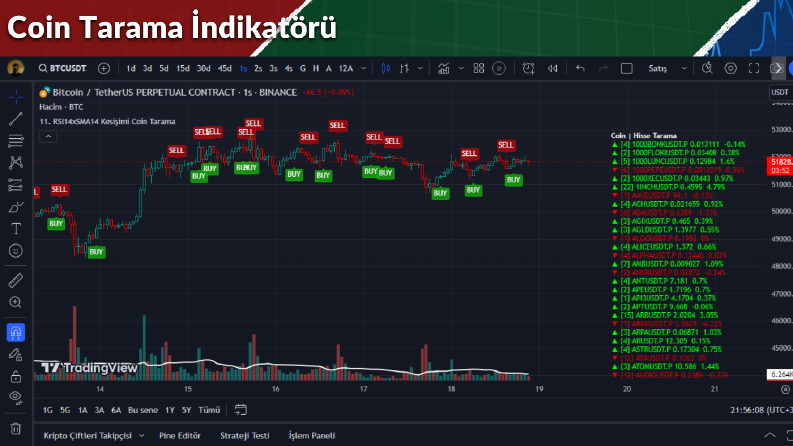Click the 1INCHUSDT.P row in coin list
Screen dimensions: 793x446
[x=669, y=187]
